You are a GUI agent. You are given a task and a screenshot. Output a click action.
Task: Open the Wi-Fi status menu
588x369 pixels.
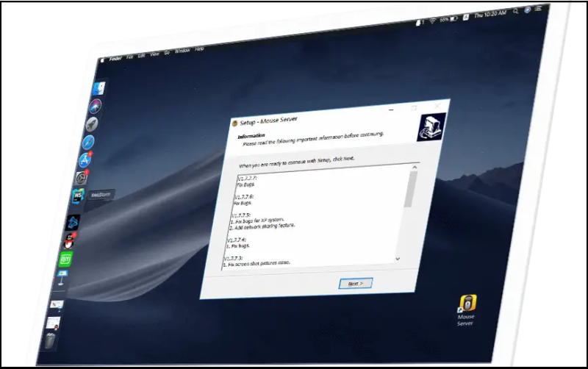432,21
